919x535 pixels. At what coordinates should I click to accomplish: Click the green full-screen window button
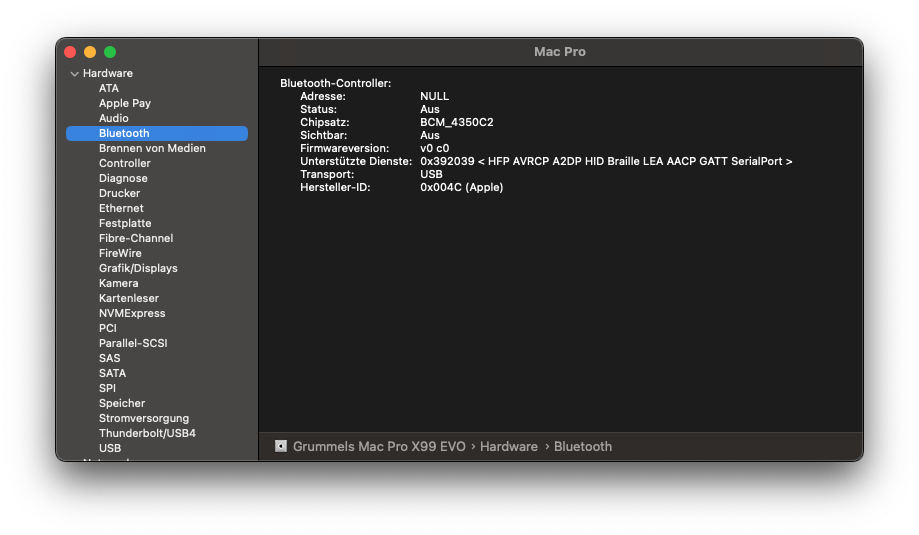pyautogui.click(x=110, y=52)
